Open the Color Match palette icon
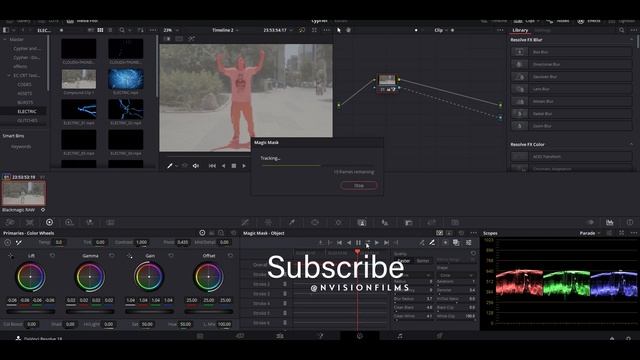 pos(29,222)
